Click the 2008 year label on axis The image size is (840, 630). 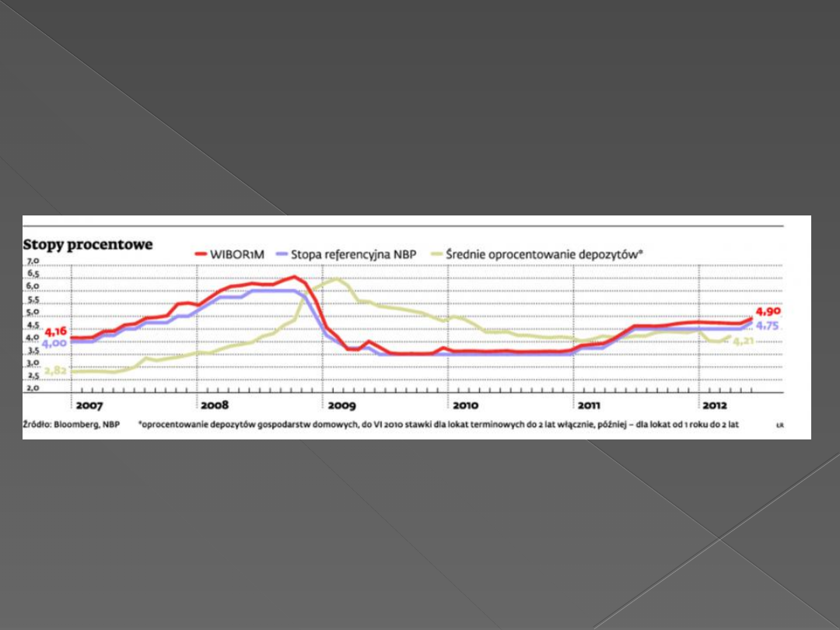coord(214,406)
